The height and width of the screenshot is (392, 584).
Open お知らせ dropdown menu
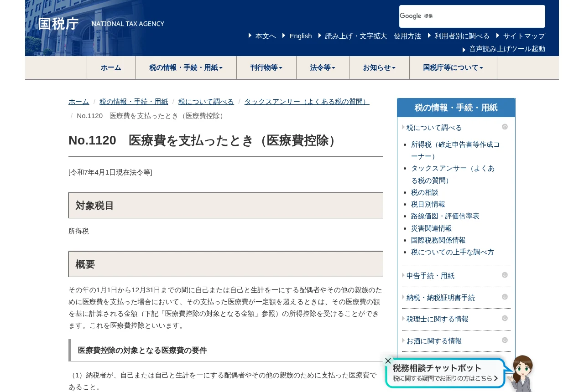379,67
